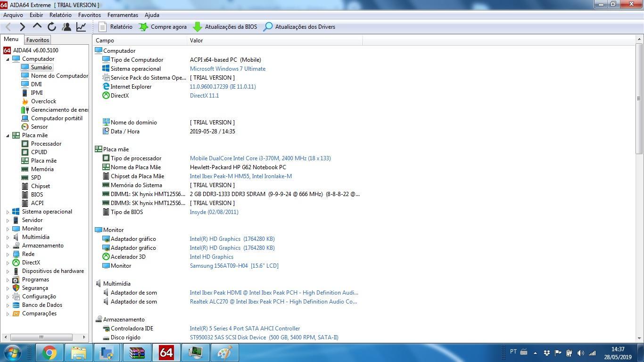Refresh the page with the circular arrow icon
The height and width of the screenshot is (362, 644).
tap(52, 27)
